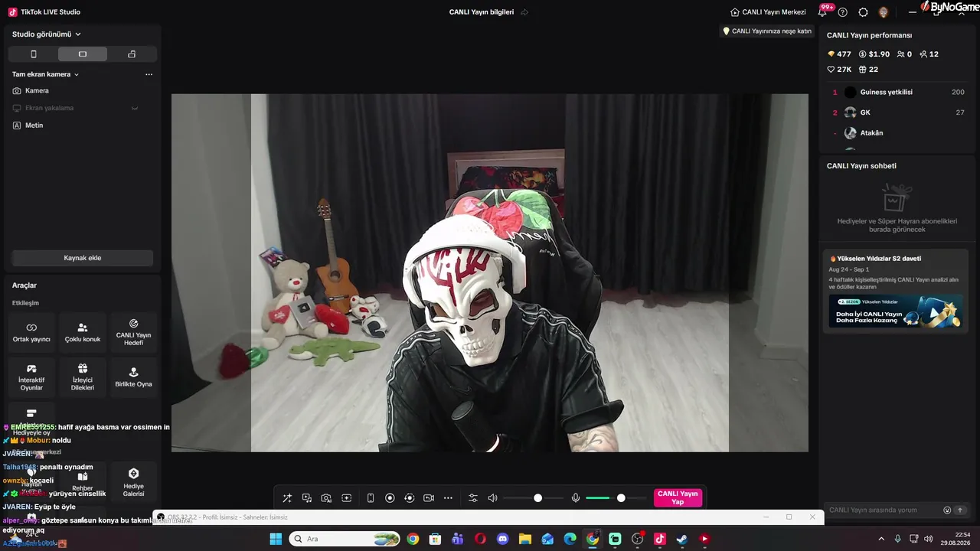Click the phone preview icon in the bottom toolbar

pos(371,498)
